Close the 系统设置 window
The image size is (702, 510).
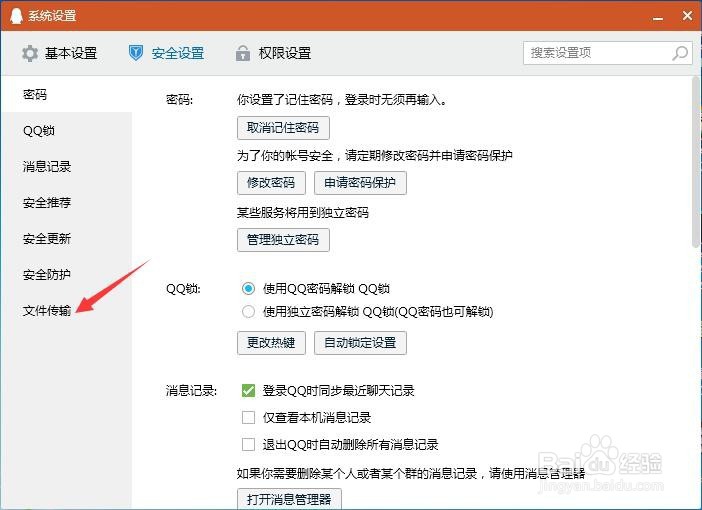coord(687,16)
